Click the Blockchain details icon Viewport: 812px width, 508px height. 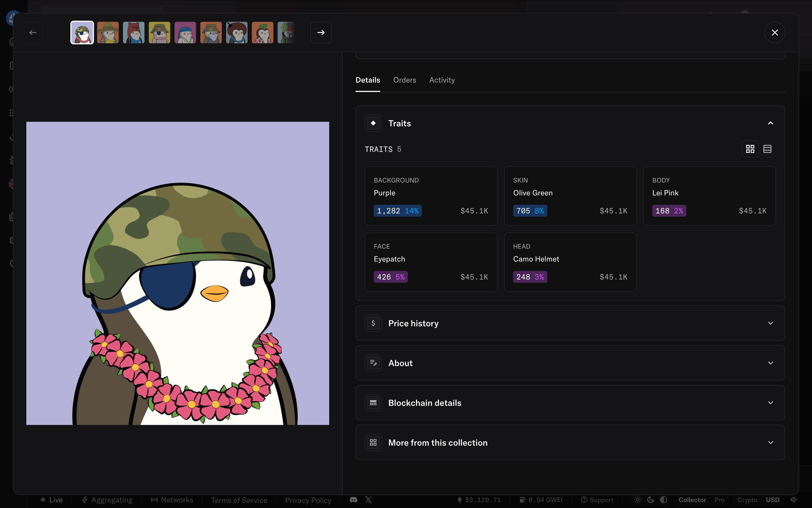pyautogui.click(x=373, y=403)
